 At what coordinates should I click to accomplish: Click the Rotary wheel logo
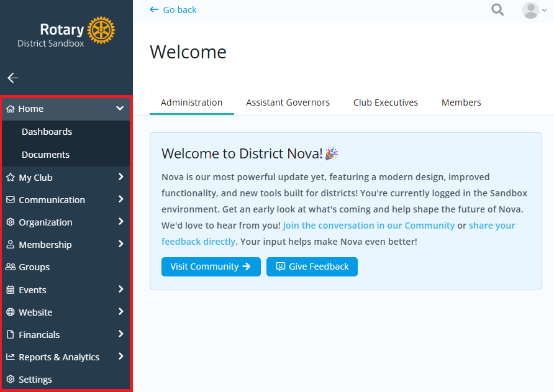(101, 30)
